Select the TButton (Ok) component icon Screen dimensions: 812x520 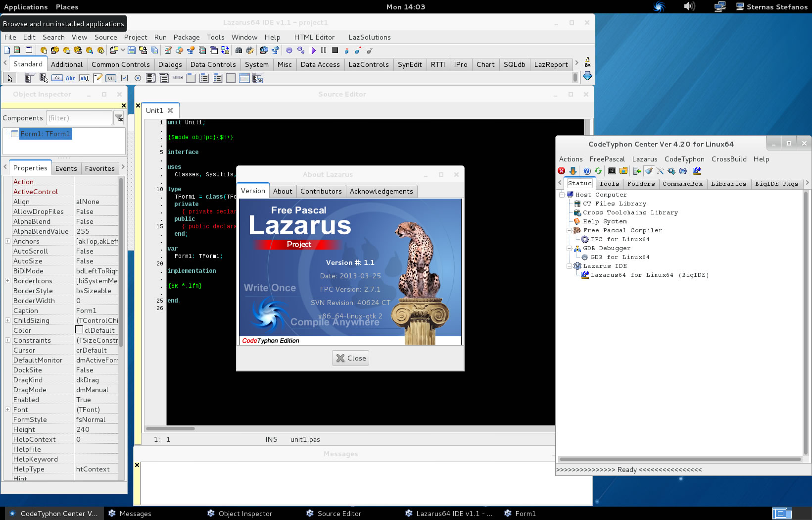tap(57, 78)
